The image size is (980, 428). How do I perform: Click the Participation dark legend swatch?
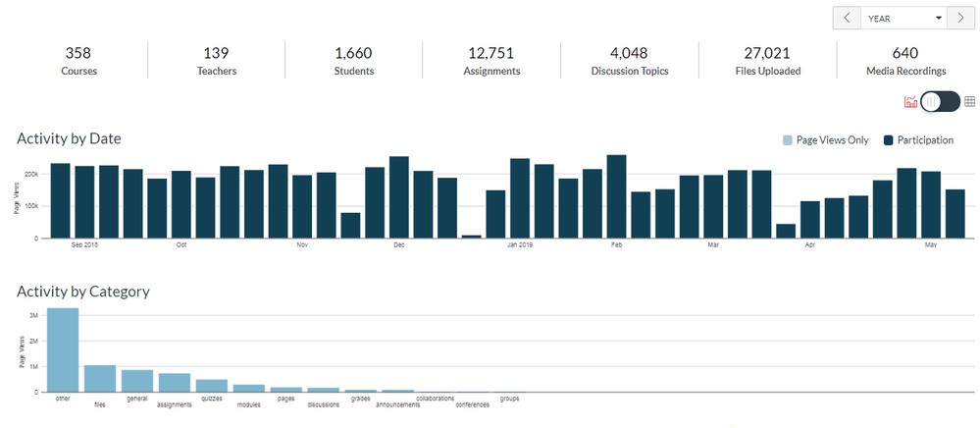[x=888, y=140]
